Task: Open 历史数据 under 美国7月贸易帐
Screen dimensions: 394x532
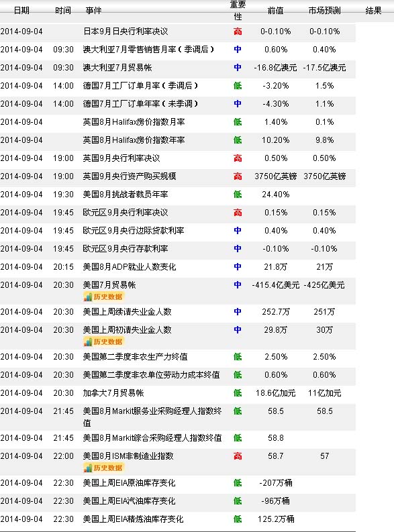Action: 104,297
